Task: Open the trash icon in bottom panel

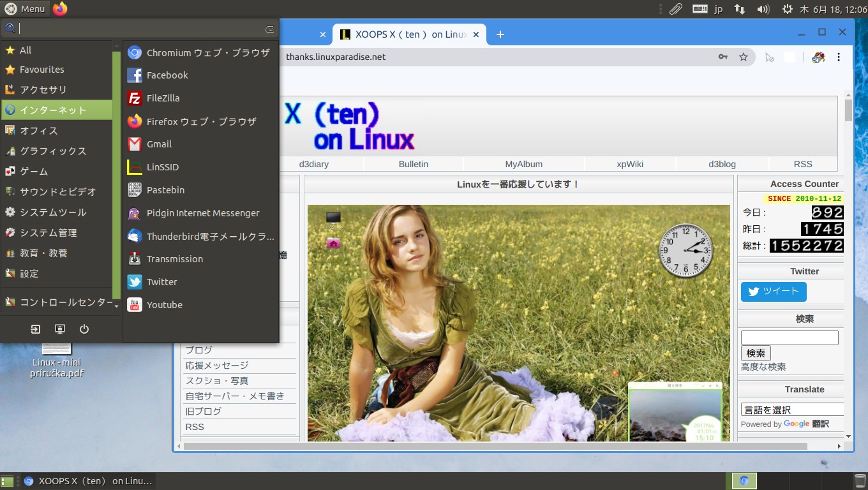Action: 860,481
